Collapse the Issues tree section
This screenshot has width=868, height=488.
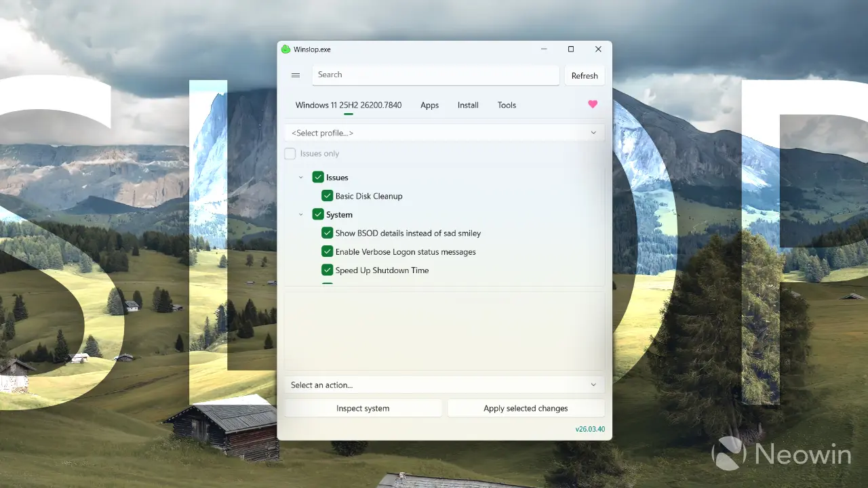(301, 177)
